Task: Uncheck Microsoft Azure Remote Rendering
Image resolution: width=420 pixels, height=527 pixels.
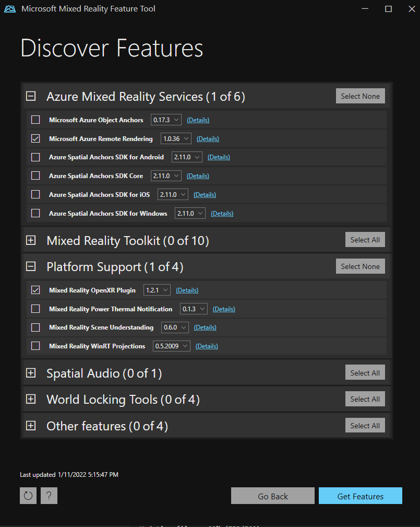Action: pyautogui.click(x=35, y=138)
